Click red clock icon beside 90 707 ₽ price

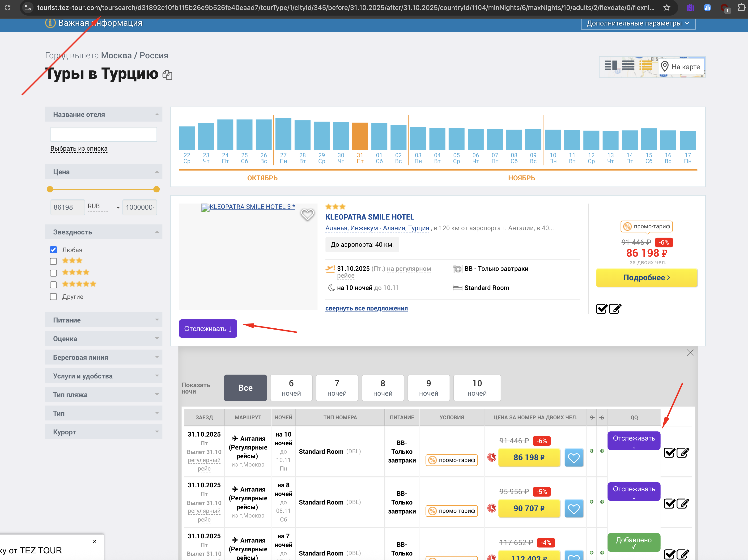point(492,508)
